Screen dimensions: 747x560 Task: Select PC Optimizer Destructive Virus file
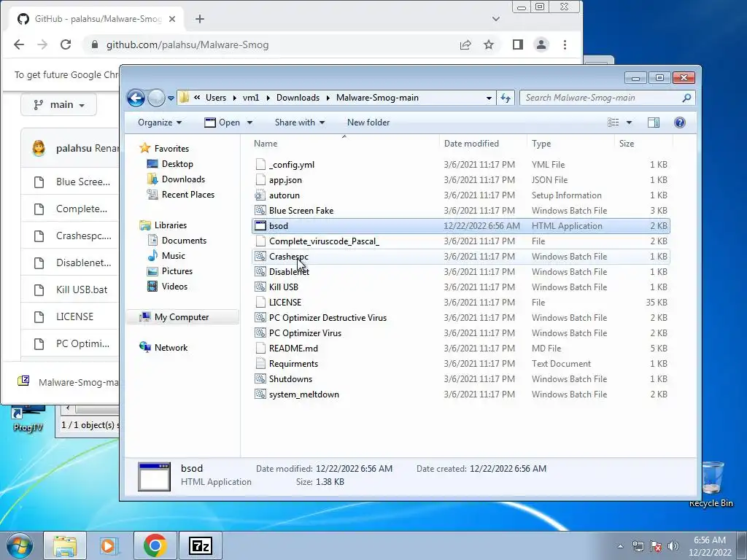pos(328,318)
